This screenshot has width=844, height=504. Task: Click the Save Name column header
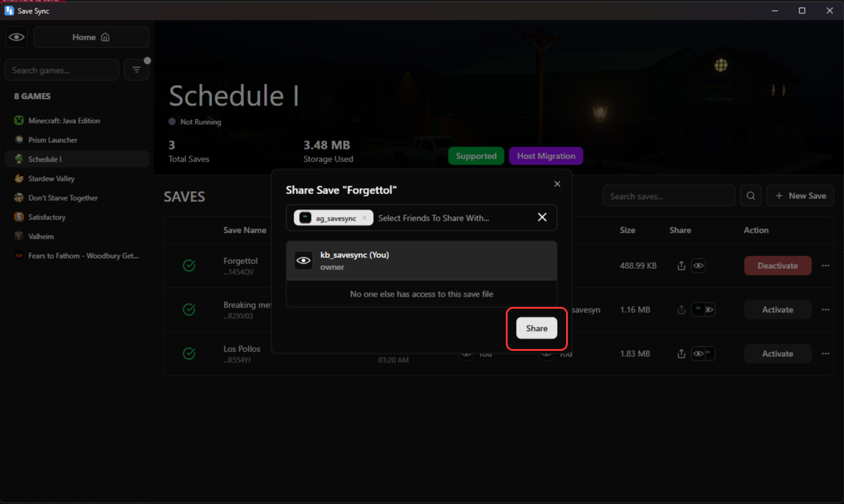245,230
